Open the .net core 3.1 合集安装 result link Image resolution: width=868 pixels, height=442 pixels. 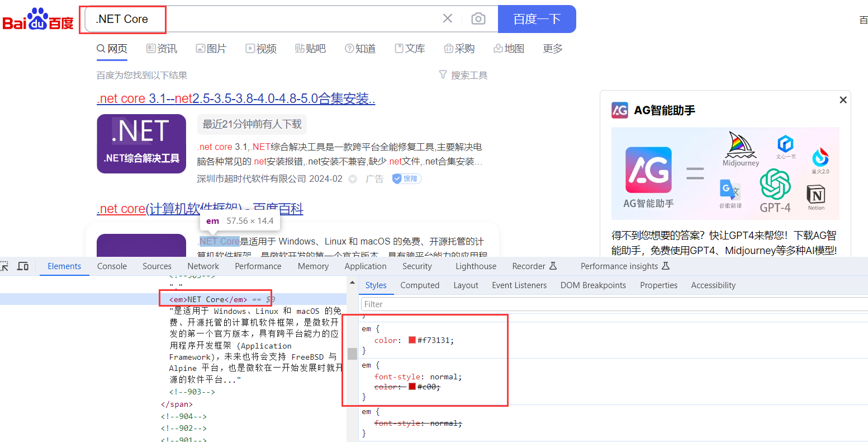236,99
